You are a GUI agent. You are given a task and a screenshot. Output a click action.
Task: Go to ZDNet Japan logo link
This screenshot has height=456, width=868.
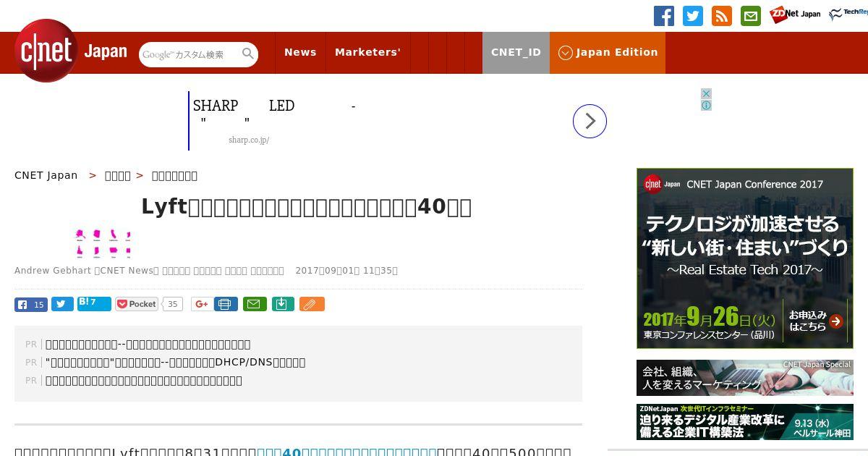click(x=795, y=14)
